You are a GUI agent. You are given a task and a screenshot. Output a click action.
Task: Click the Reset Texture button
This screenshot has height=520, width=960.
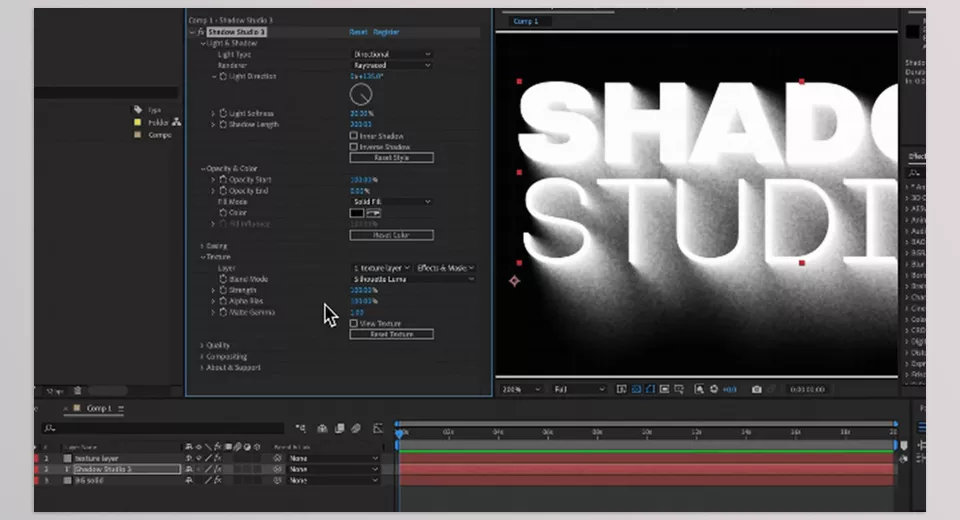point(391,334)
